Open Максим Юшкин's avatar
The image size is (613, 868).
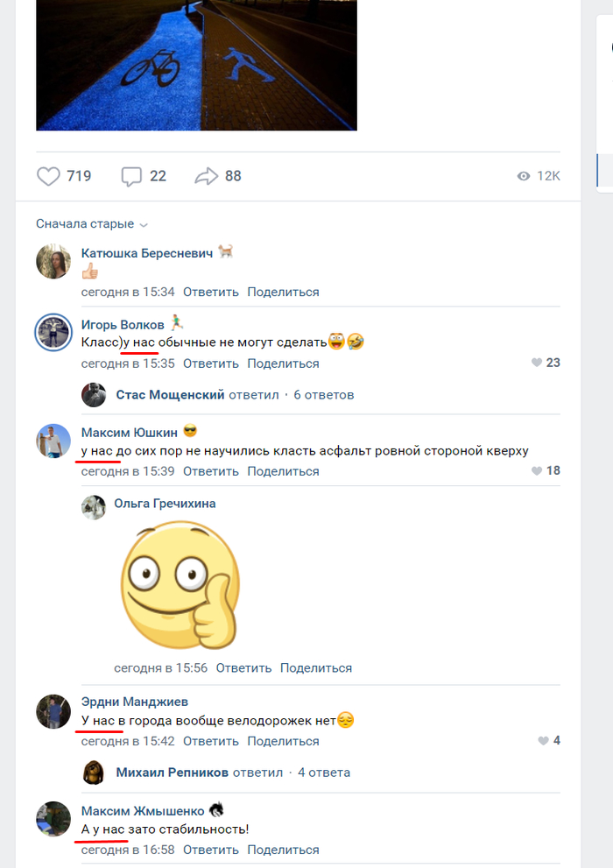(x=53, y=441)
